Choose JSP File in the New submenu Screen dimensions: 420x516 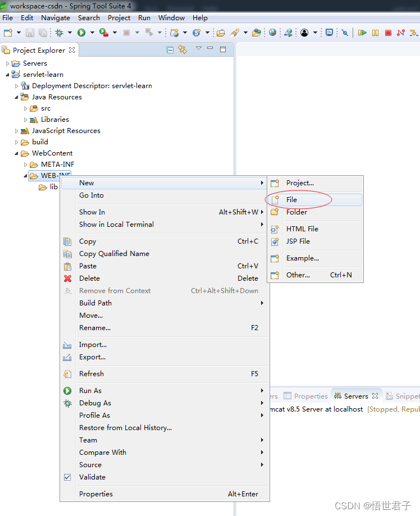point(315,241)
